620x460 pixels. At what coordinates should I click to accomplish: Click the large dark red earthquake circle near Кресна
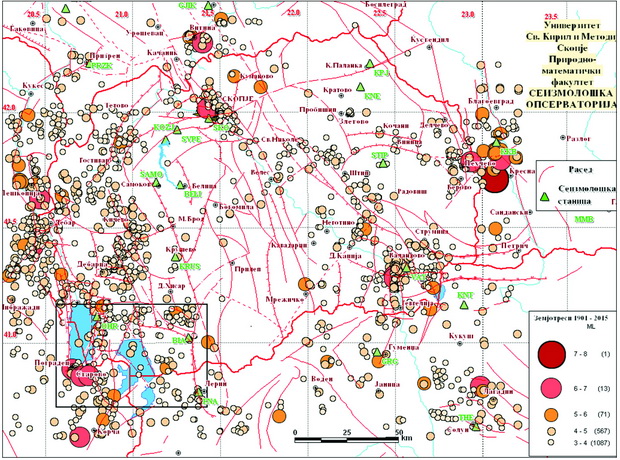495,180
